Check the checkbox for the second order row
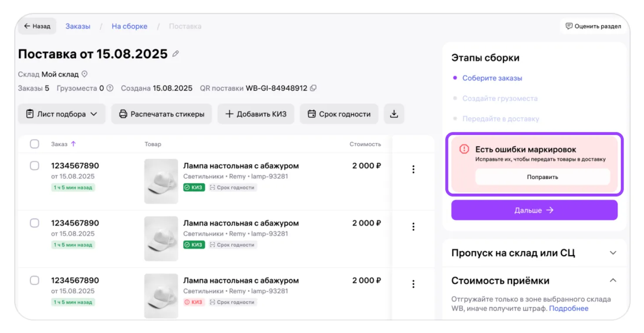Image resolution: width=644 pixels, height=333 pixels. coord(34,223)
